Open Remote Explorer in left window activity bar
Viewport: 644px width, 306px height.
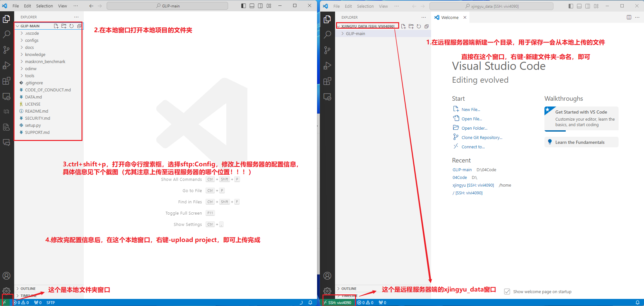tap(6, 97)
